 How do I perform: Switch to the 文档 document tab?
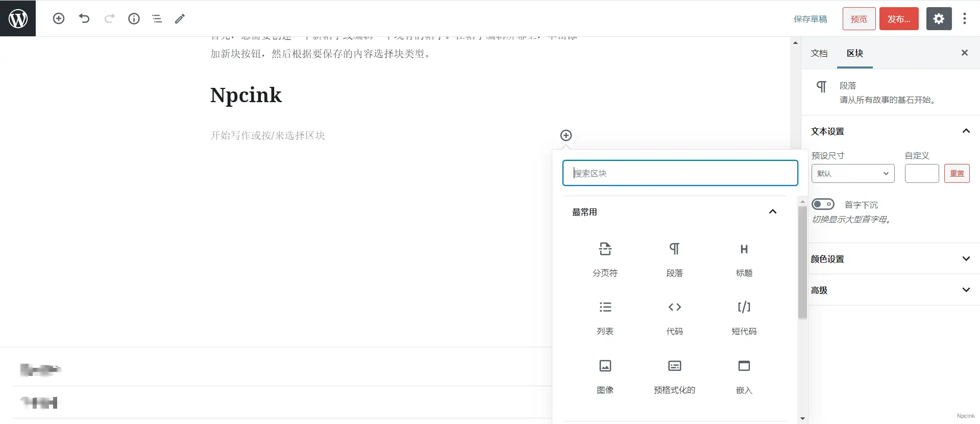pyautogui.click(x=819, y=53)
